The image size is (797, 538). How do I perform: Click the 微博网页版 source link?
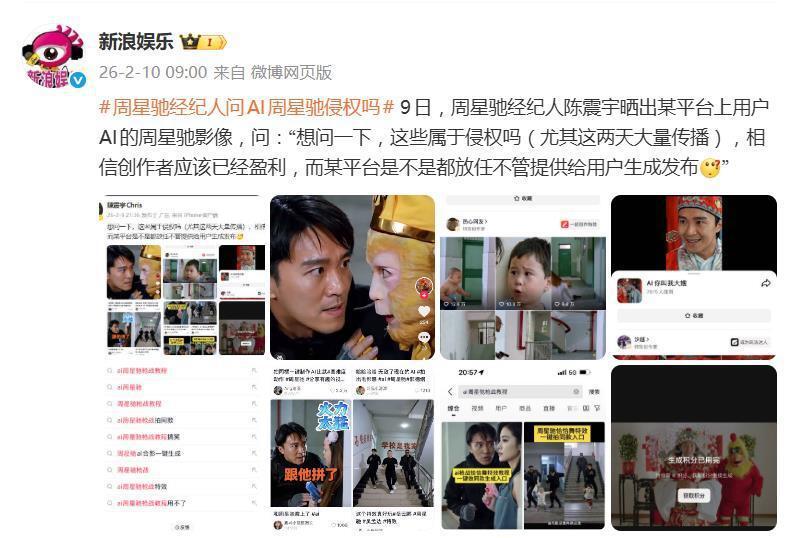(291, 72)
